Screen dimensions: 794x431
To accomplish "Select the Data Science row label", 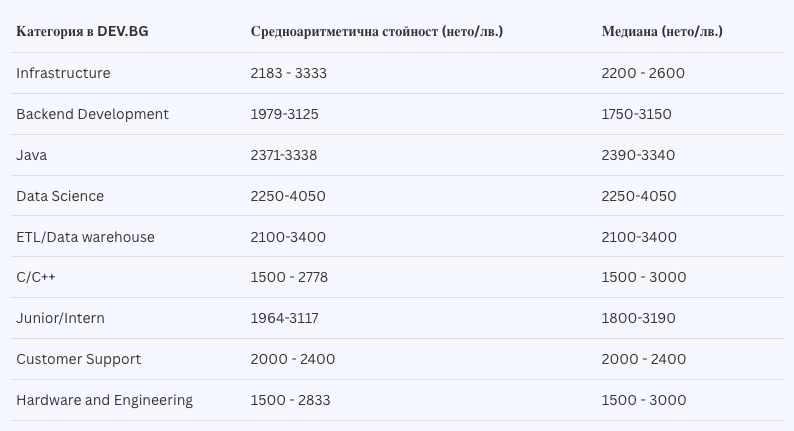I will pos(60,196).
